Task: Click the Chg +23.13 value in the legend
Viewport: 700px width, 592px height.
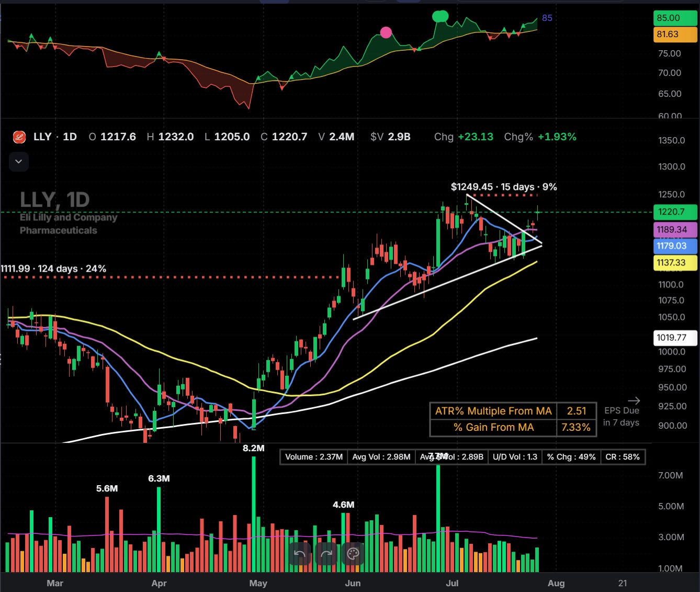Action: pyautogui.click(x=464, y=137)
